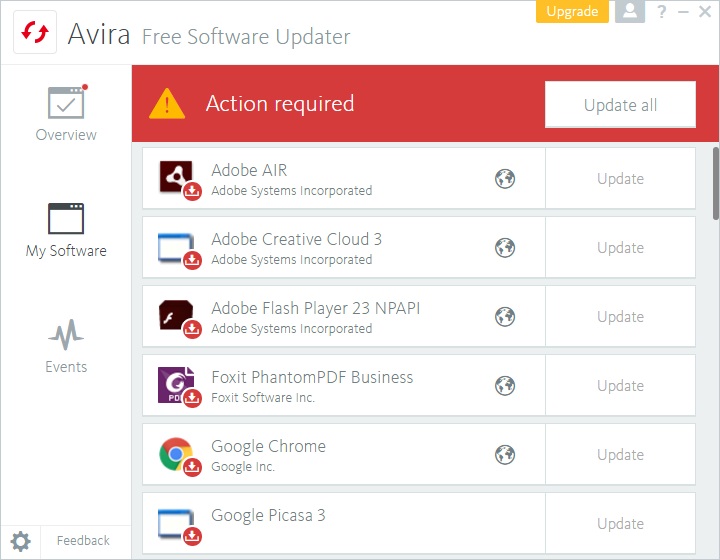This screenshot has height=560, width=720.
Task: Click the Google Chrome title text
Action: click(x=269, y=446)
